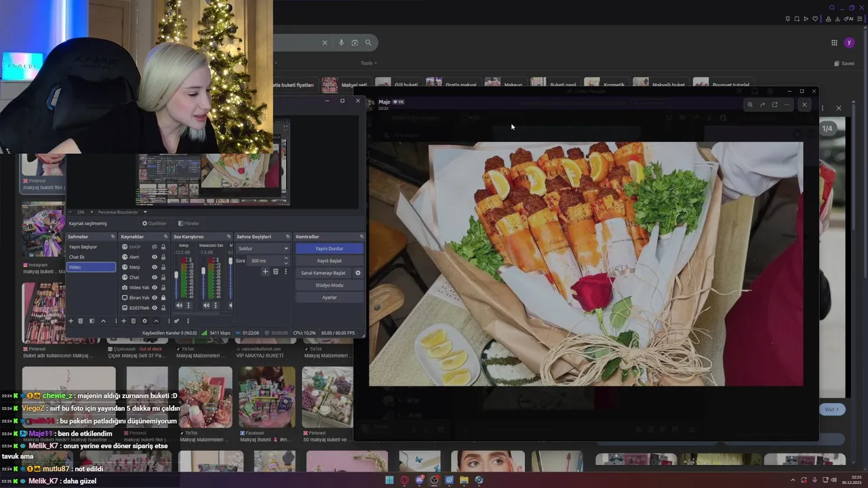Open advanced audio properties in mixer
The image size is (868, 488).
pos(176,321)
